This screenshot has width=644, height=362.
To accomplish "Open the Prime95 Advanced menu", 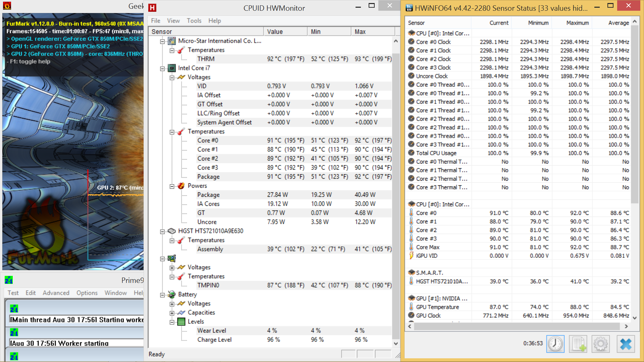I will click(x=56, y=293).
